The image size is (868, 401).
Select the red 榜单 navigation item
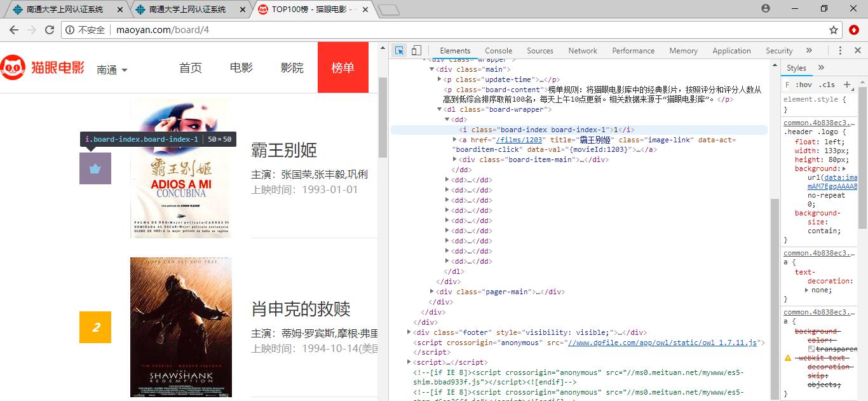(x=343, y=68)
